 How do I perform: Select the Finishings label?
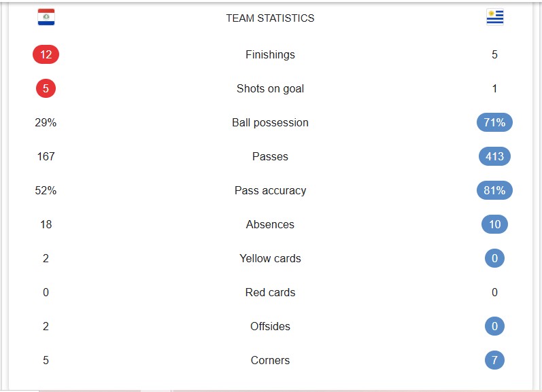pos(270,54)
